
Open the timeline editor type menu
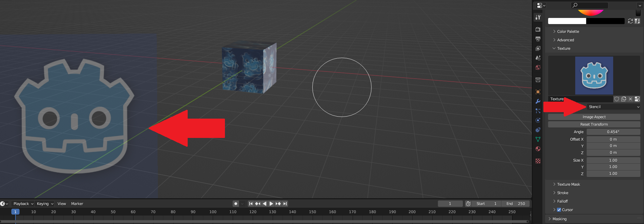pos(4,204)
